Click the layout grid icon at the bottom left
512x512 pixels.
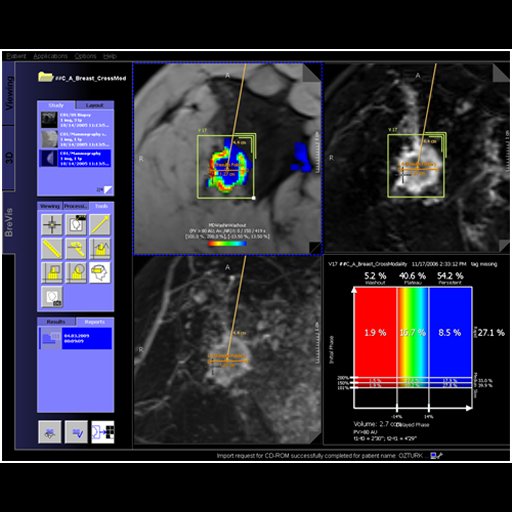point(103,432)
